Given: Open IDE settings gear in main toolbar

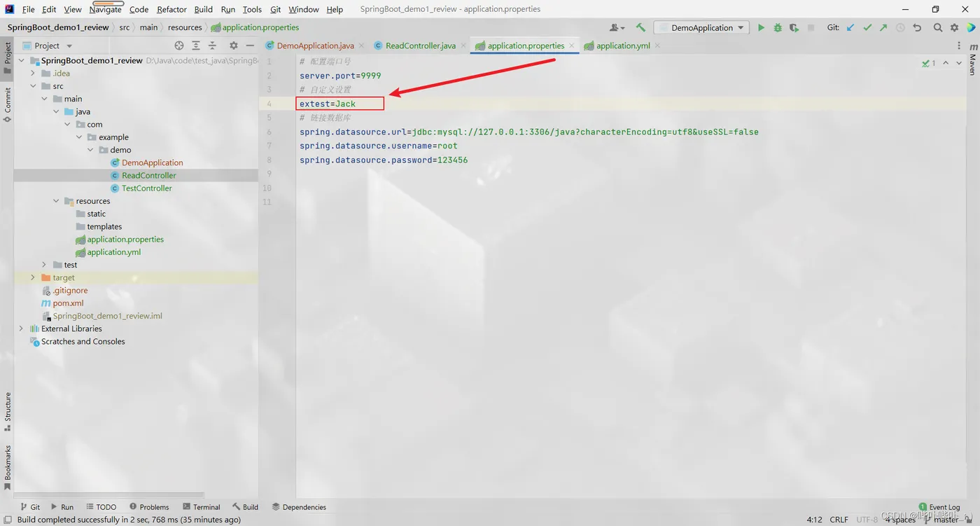Looking at the screenshot, I should point(954,27).
